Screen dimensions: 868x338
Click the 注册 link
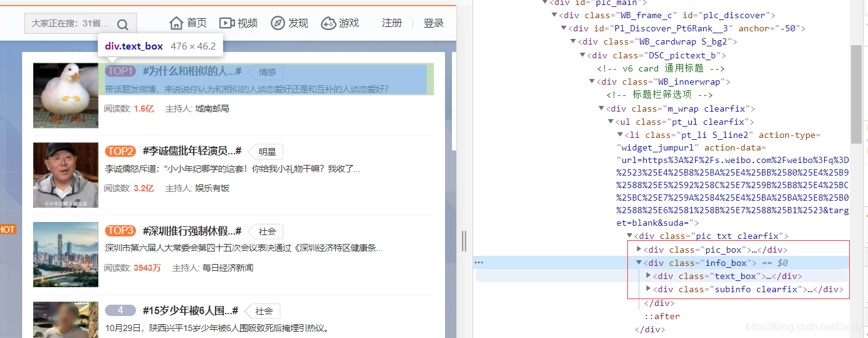point(392,23)
